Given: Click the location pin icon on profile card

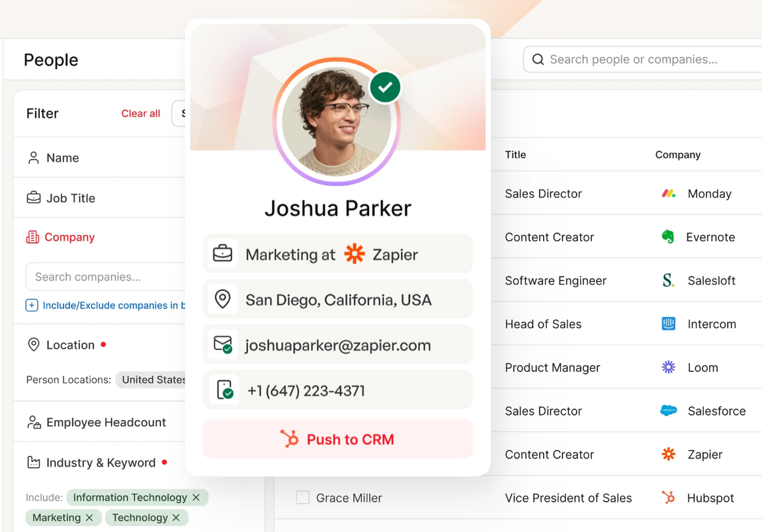Looking at the screenshot, I should click(222, 299).
